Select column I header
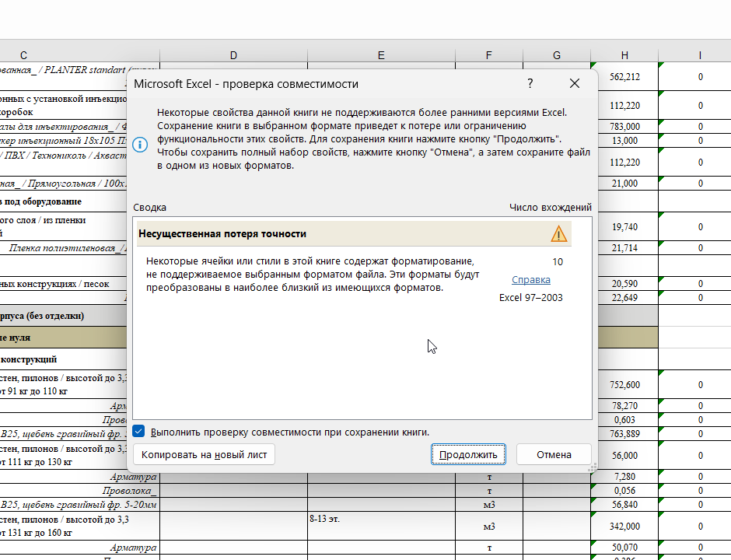 pyautogui.click(x=700, y=55)
